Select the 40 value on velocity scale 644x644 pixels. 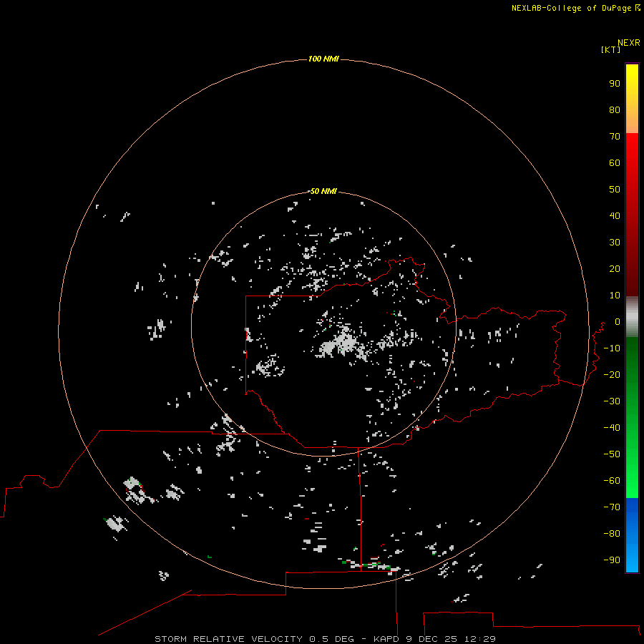coord(615,215)
